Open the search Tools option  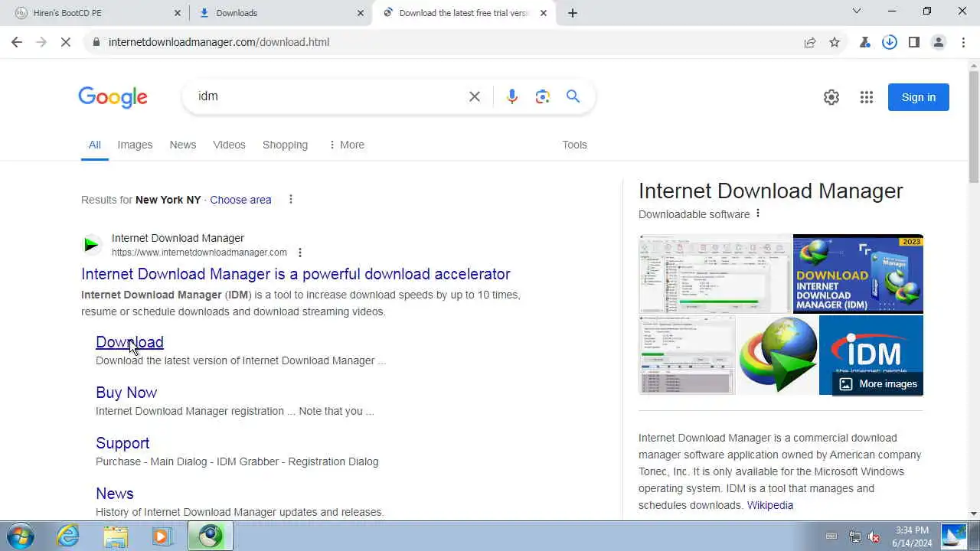pos(574,145)
